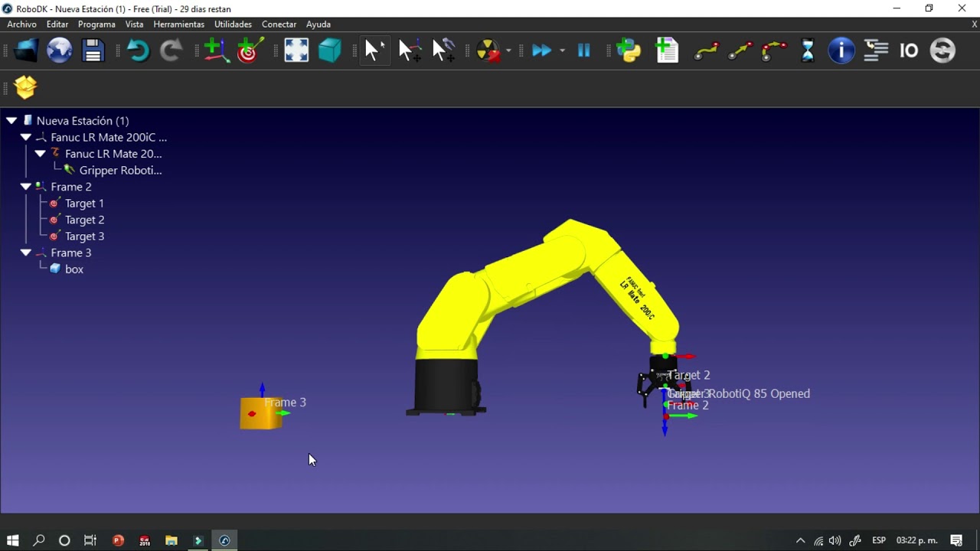Screen dimensions: 980x551
Task: Select the move robot tools cursor
Action: tap(443, 51)
